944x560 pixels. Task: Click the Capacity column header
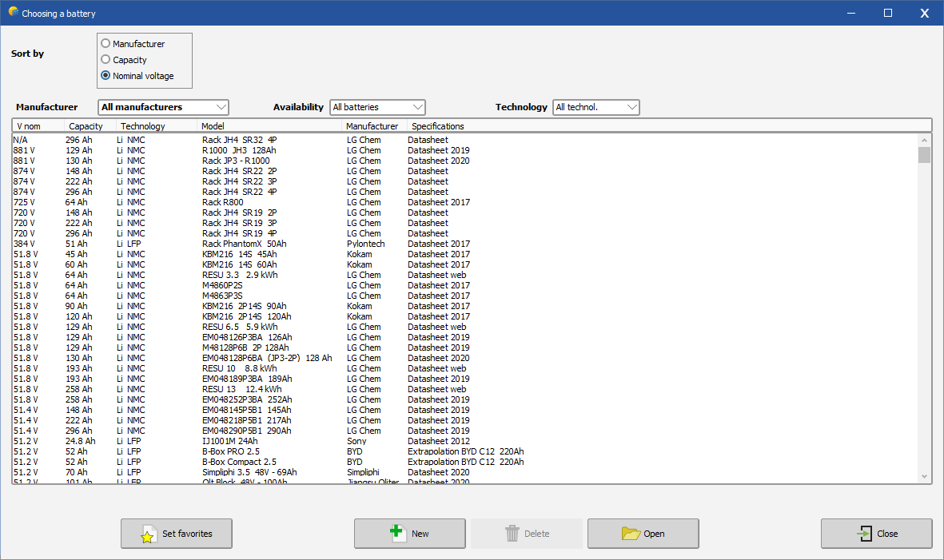click(x=90, y=126)
